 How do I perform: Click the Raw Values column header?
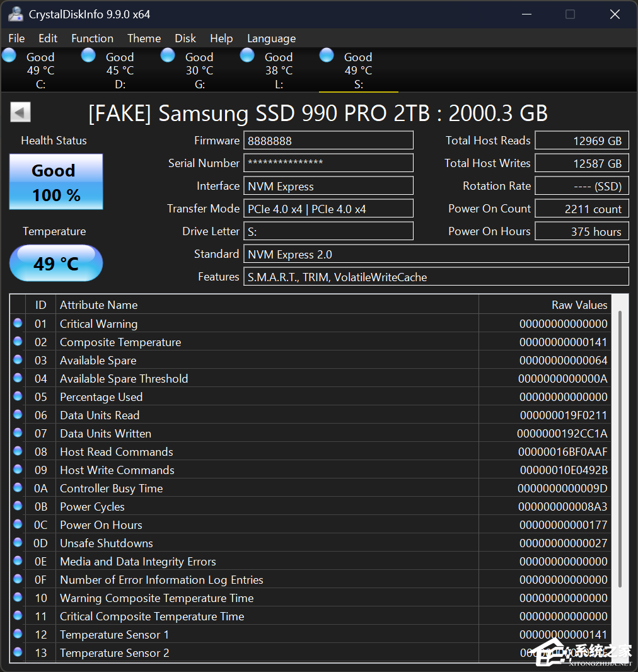[x=545, y=304]
